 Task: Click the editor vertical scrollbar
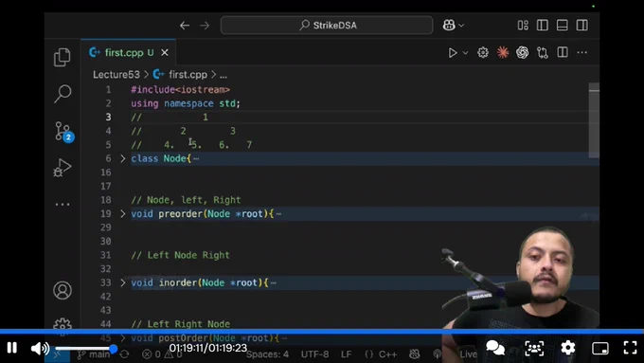click(x=594, y=120)
